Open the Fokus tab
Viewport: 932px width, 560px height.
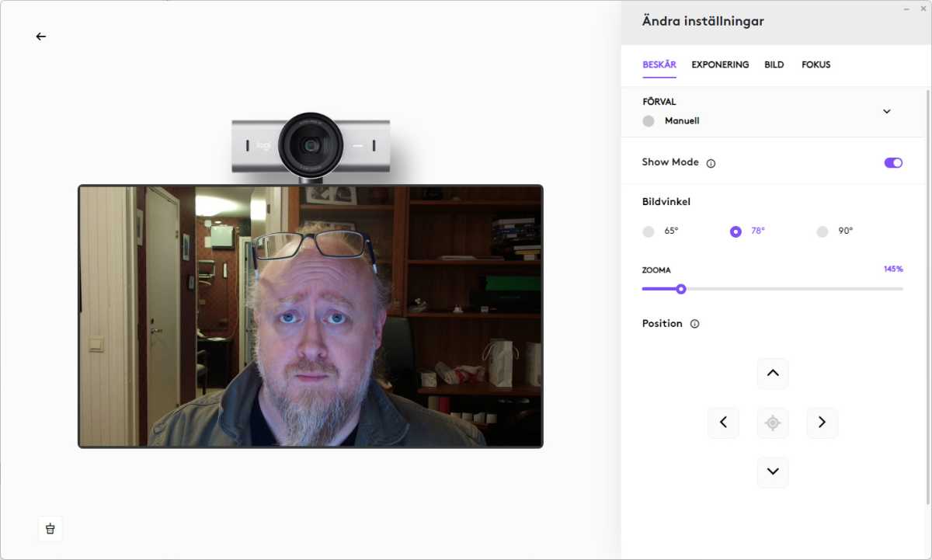pos(815,65)
